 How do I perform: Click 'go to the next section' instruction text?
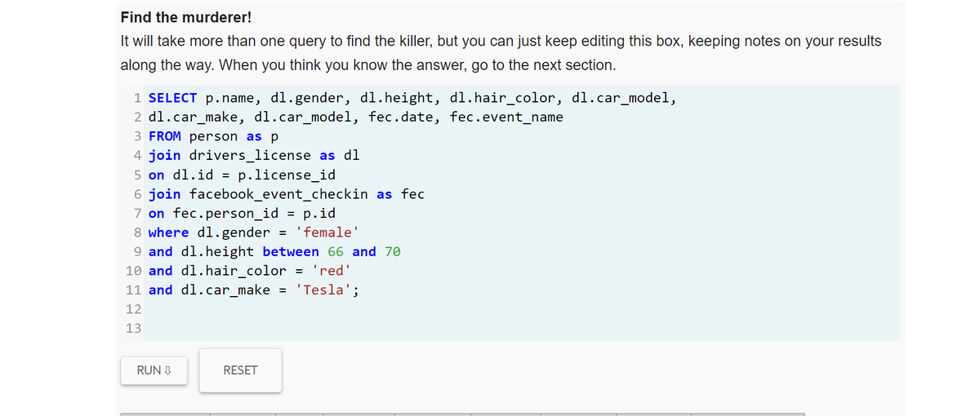(x=543, y=64)
